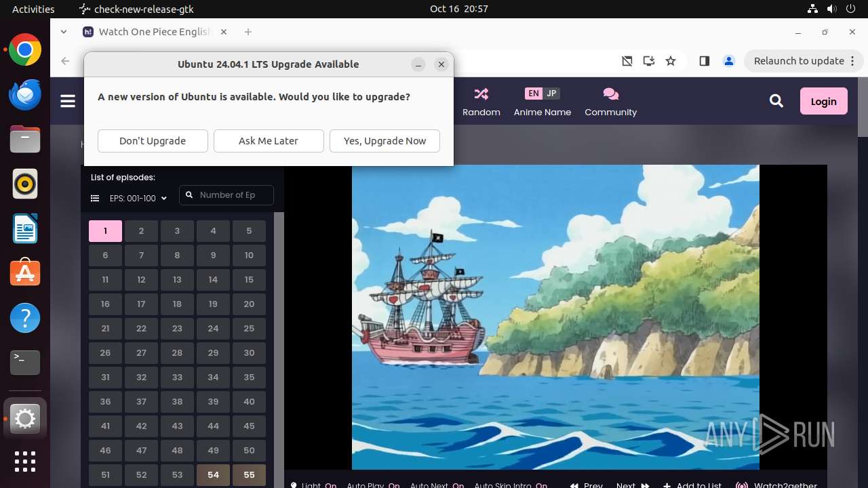This screenshot has height=488, width=868.
Task: Open the power menu icon in top bar
Action: click(850, 9)
